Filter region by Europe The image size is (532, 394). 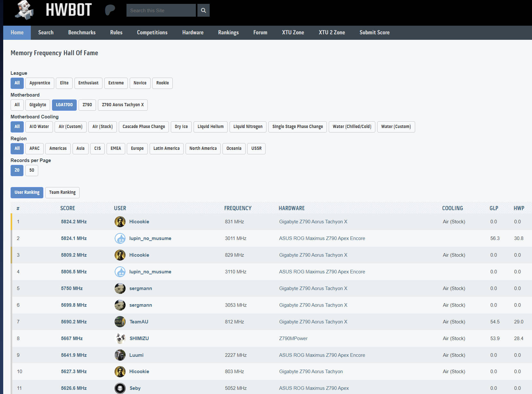tap(137, 149)
